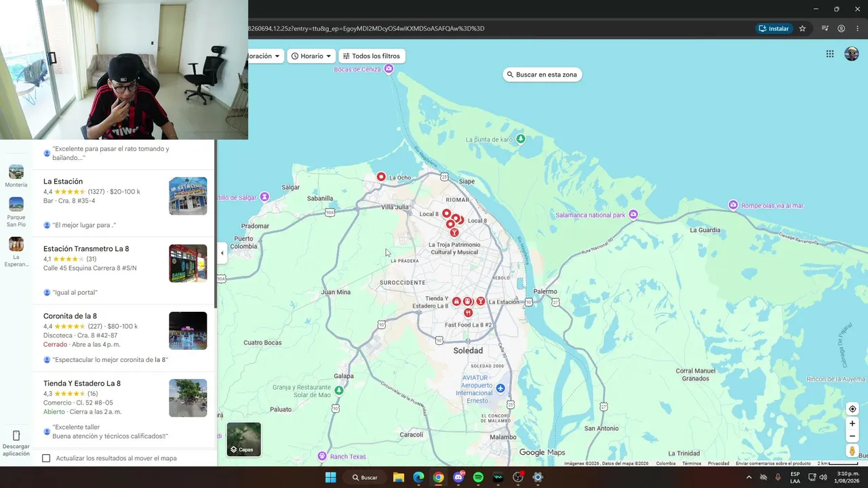Open the Windows Start menu

point(330,477)
